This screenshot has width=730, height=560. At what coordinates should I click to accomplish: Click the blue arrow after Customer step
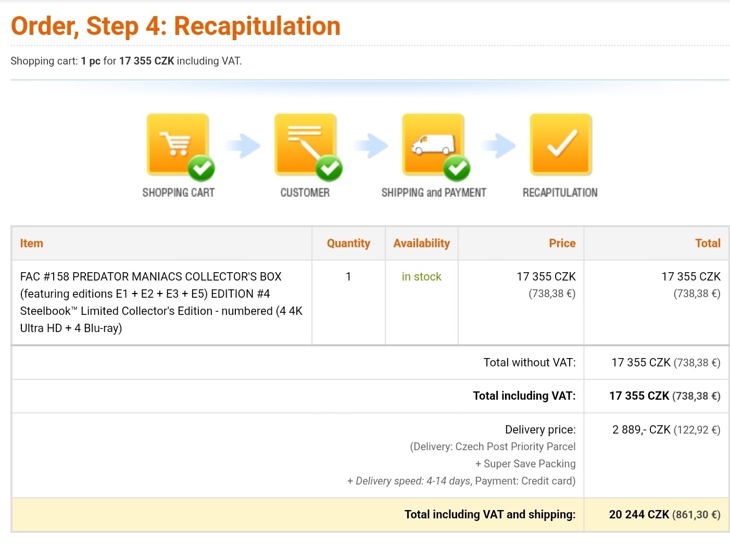(x=370, y=146)
